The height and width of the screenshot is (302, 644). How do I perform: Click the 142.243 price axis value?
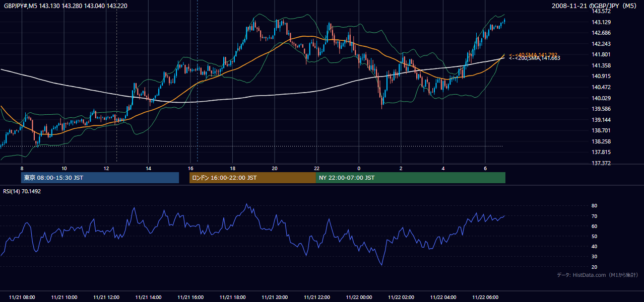click(601, 44)
